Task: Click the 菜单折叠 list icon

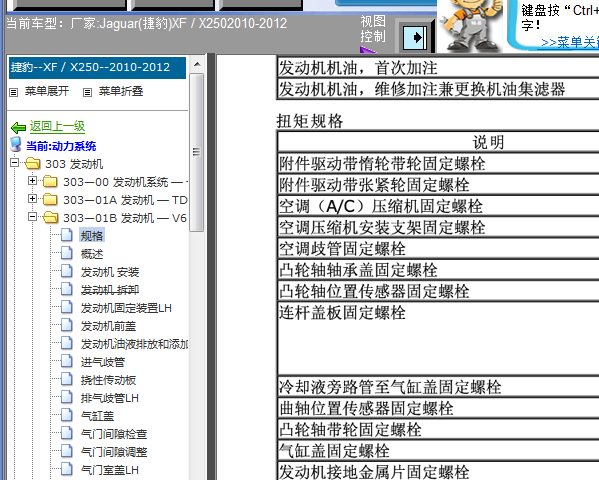Action: [x=87, y=92]
